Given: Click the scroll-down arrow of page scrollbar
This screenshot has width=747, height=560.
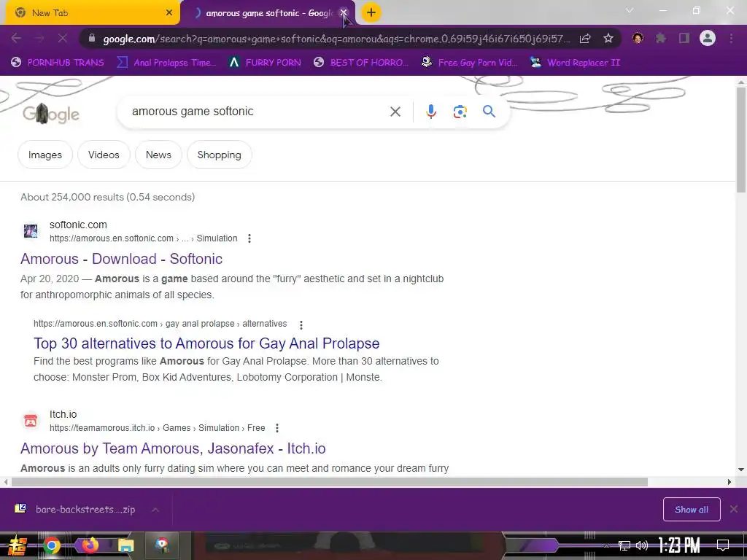Looking at the screenshot, I should [741, 470].
